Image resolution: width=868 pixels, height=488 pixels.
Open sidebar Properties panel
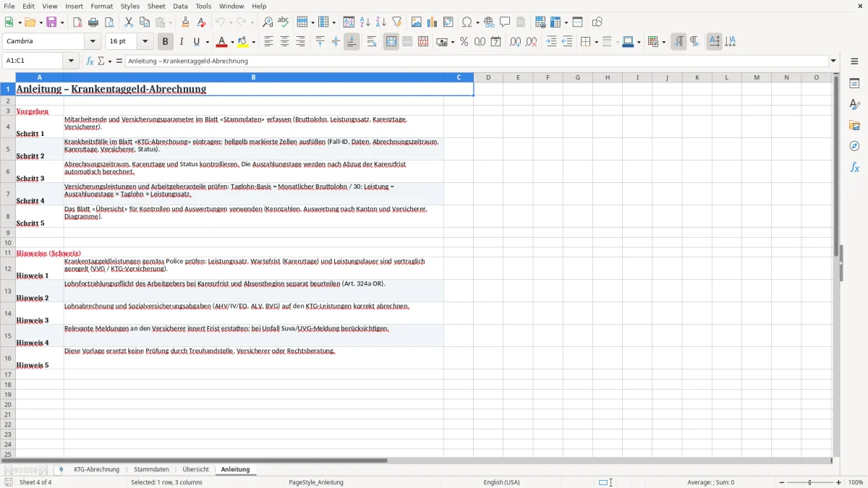pyautogui.click(x=854, y=83)
